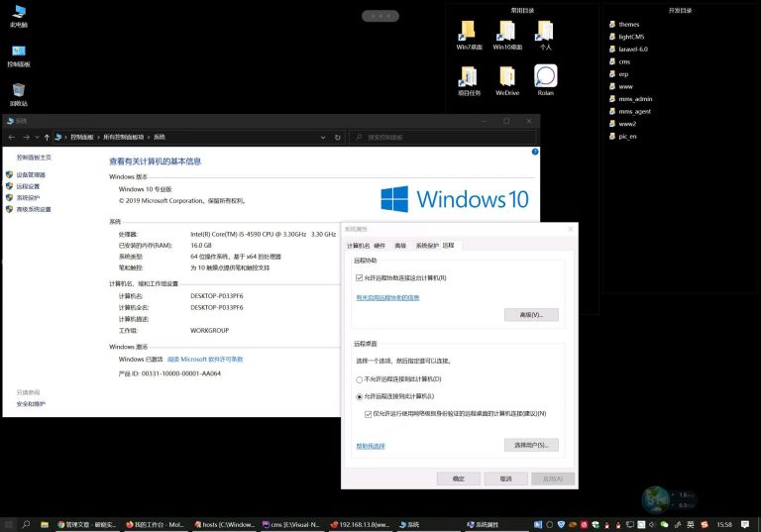Screen dimensions: 761x532
Task: Click the clock showing 15:58
Action: pos(724,525)
